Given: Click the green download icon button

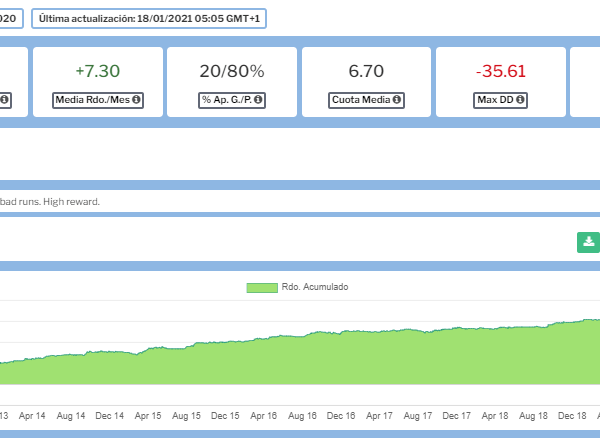Looking at the screenshot, I should coord(589,242).
